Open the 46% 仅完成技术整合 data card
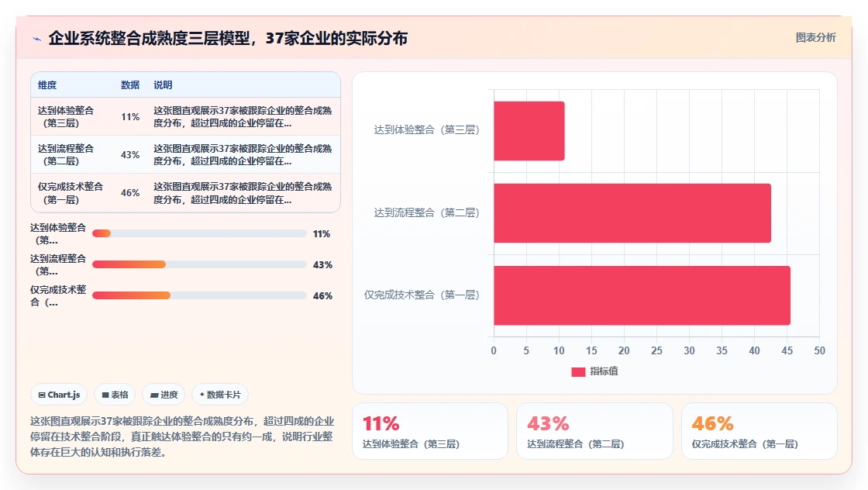This screenshot has width=868, height=490. (759, 431)
